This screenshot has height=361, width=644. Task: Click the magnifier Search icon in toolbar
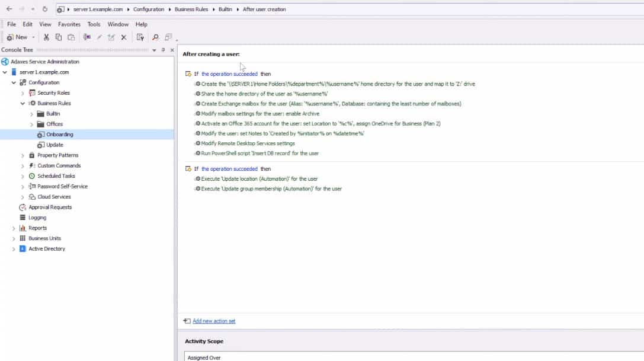155,37
